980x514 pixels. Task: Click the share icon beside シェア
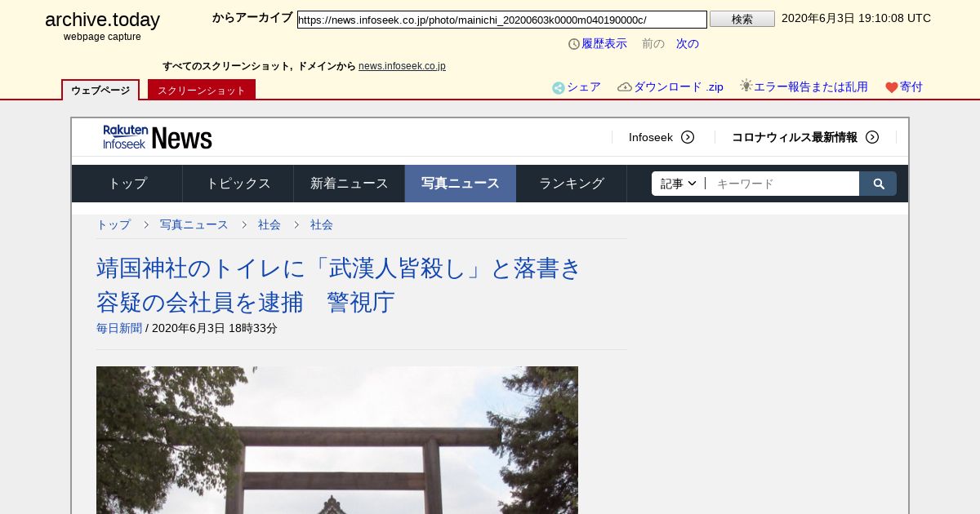click(x=559, y=87)
